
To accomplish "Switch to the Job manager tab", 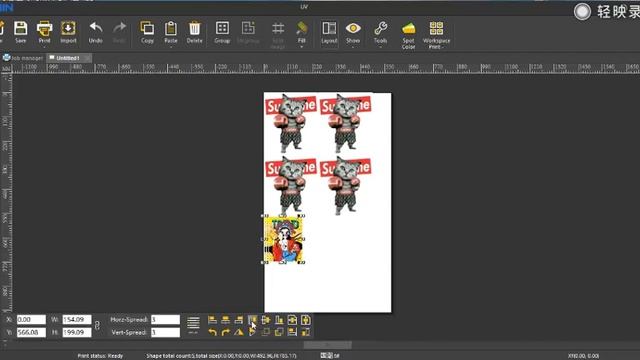I will pyautogui.click(x=23, y=58).
